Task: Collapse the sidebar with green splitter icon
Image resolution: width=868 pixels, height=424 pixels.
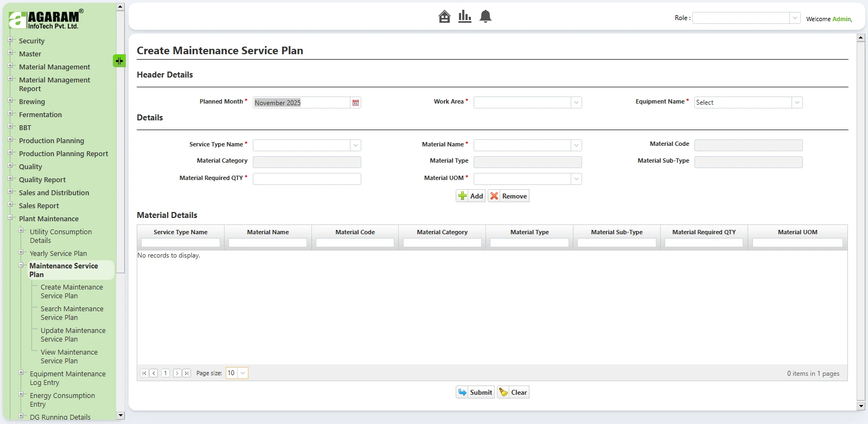Action: (x=119, y=61)
